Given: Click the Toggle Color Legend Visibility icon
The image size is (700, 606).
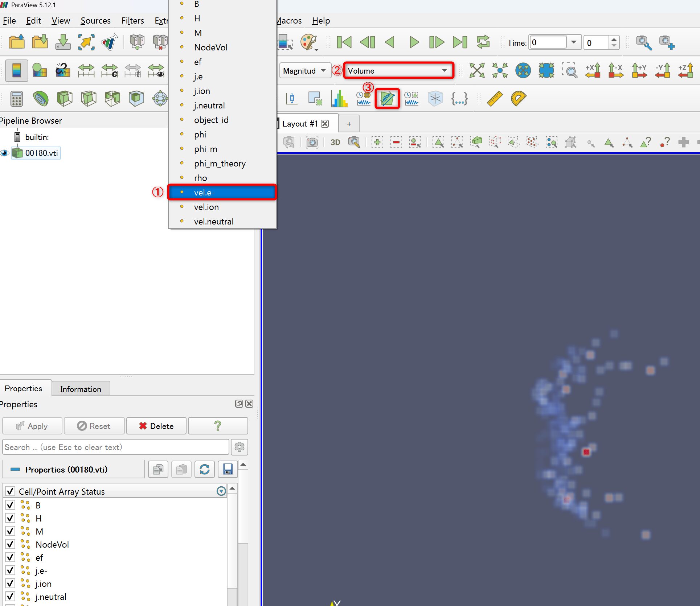Looking at the screenshot, I should (x=16, y=70).
